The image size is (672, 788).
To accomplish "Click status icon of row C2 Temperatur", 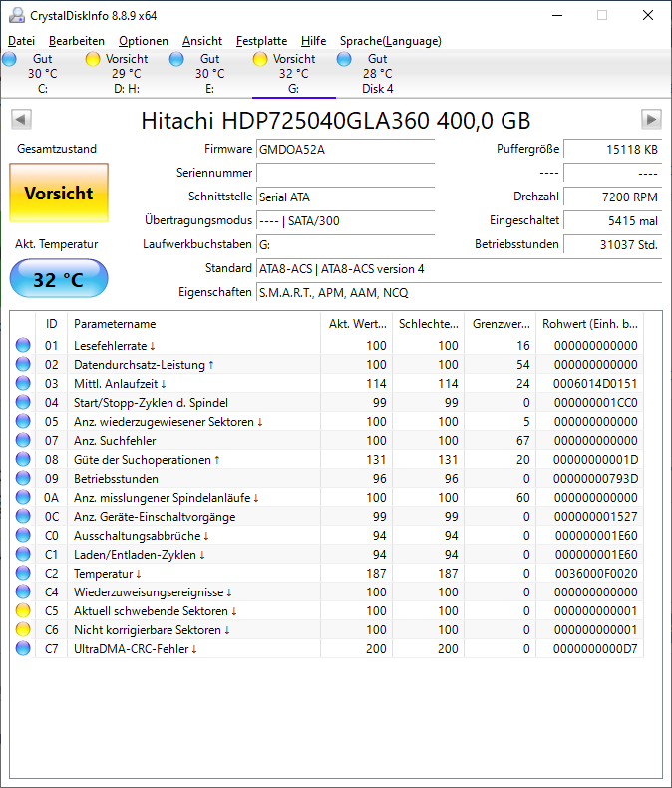I will click(x=23, y=573).
